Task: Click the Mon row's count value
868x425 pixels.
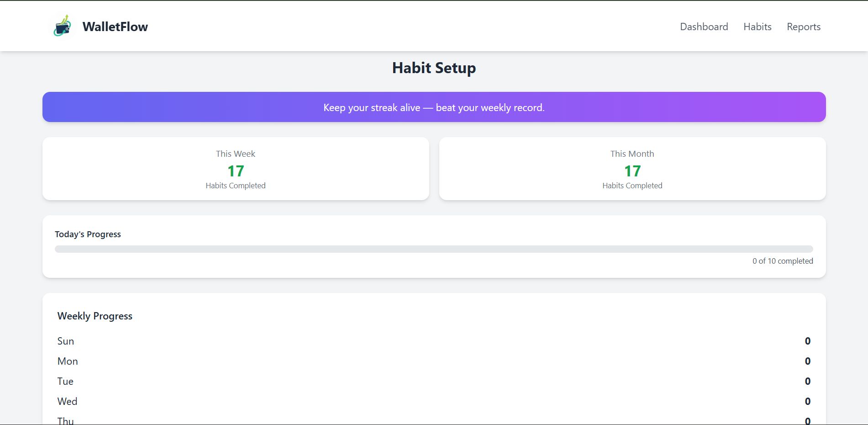Action: [807, 361]
